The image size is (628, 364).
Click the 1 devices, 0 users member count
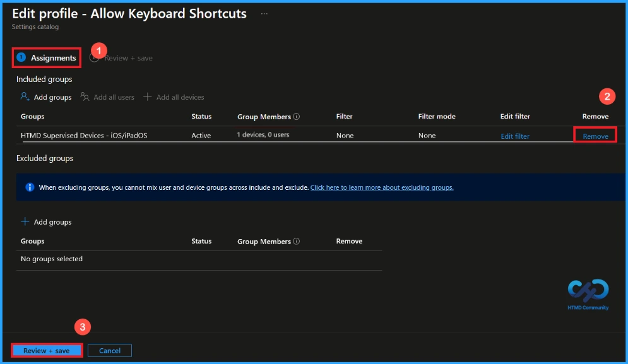click(264, 135)
